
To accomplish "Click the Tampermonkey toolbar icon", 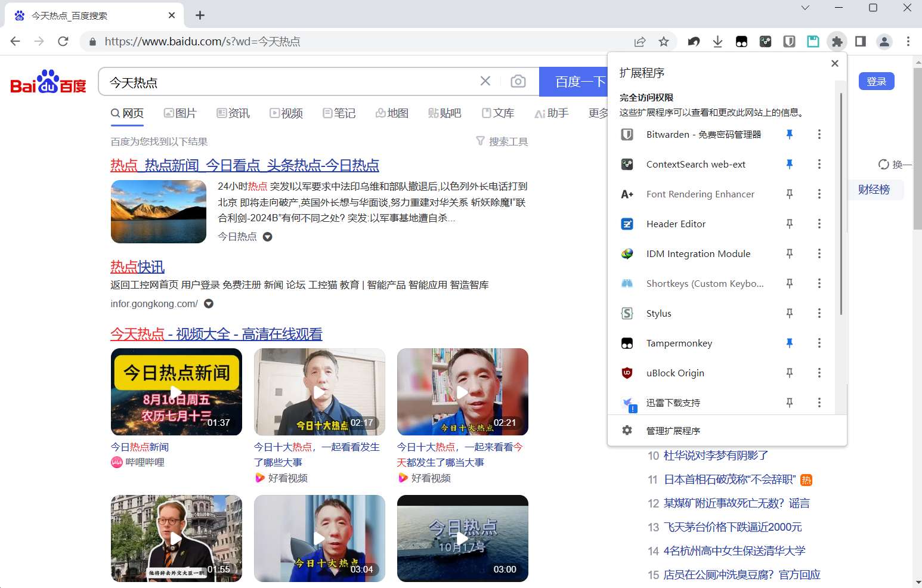I will pyautogui.click(x=741, y=41).
